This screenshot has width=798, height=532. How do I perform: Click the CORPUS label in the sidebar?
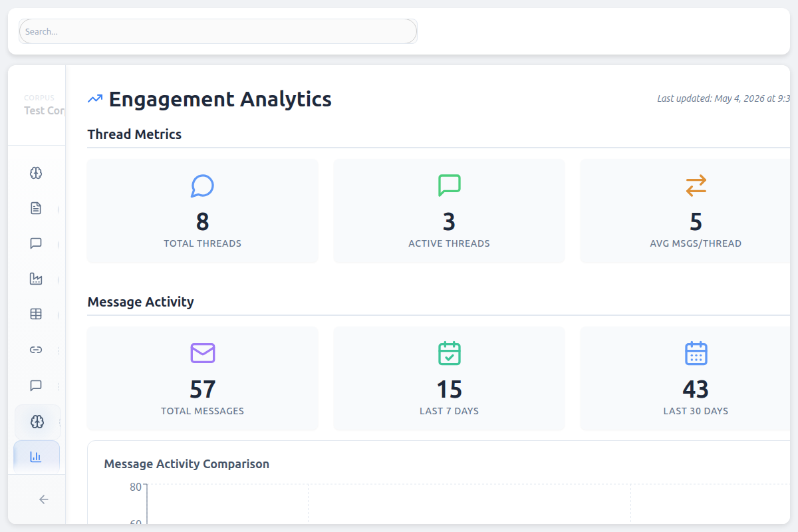click(x=39, y=98)
